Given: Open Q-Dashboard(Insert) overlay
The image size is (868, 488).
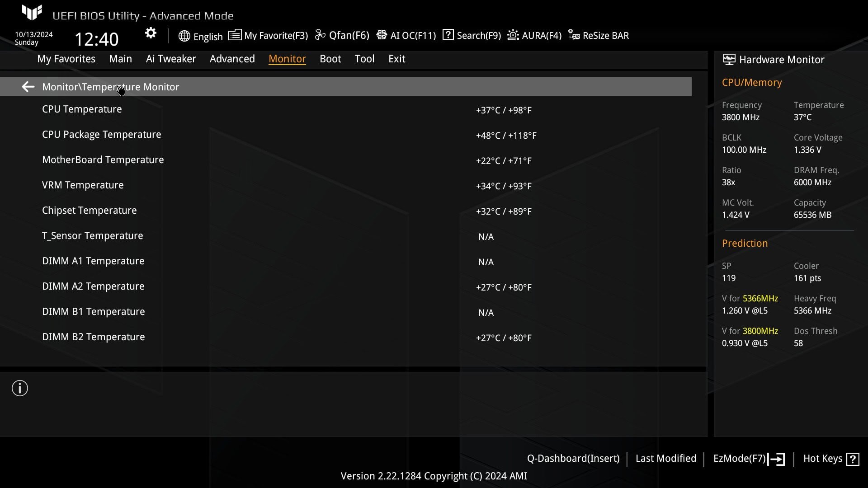Looking at the screenshot, I should coord(573,458).
